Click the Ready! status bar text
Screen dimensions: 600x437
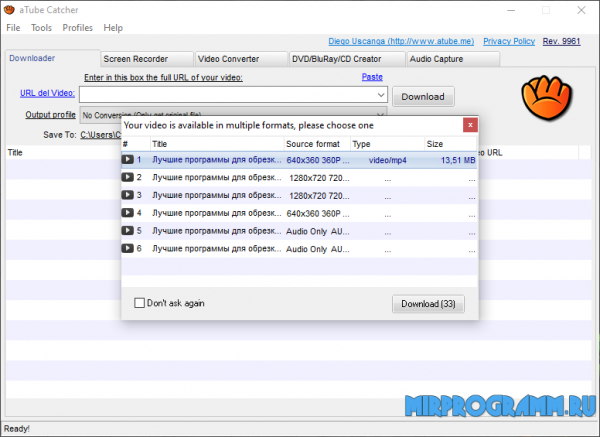tap(16, 429)
